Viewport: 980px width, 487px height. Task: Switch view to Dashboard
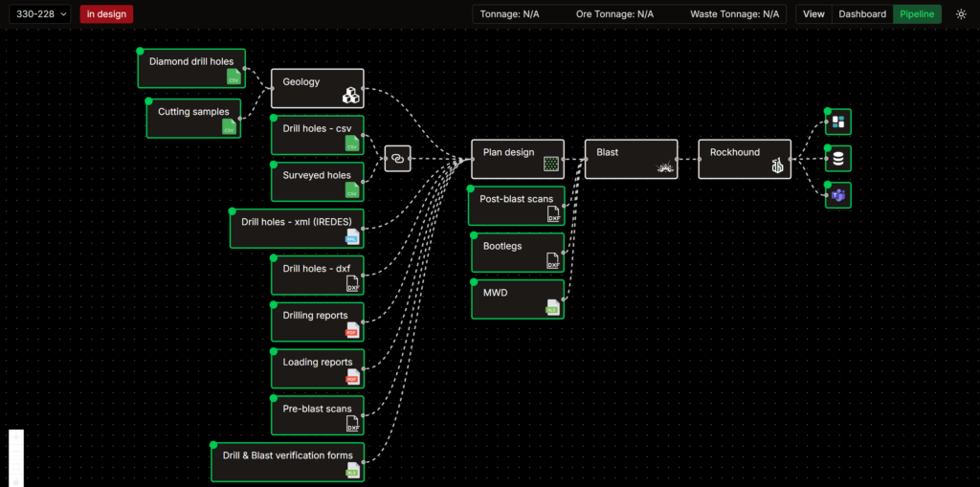862,14
